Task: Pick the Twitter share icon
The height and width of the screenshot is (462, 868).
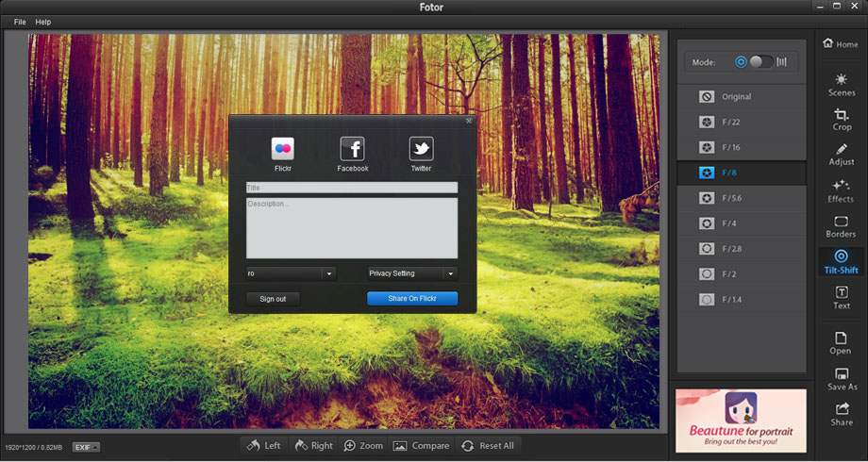Action: point(421,149)
